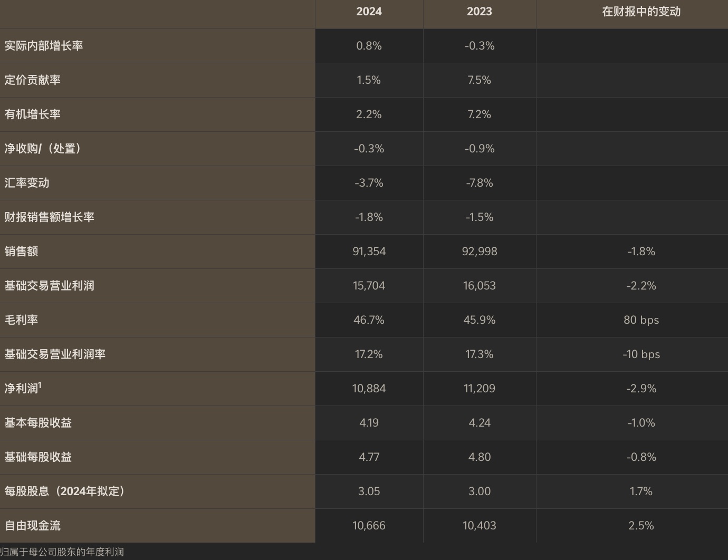The image size is (728, 560).
Task: Click the 销售额 2024 value 91,354
Action: pyautogui.click(x=369, y=252)
